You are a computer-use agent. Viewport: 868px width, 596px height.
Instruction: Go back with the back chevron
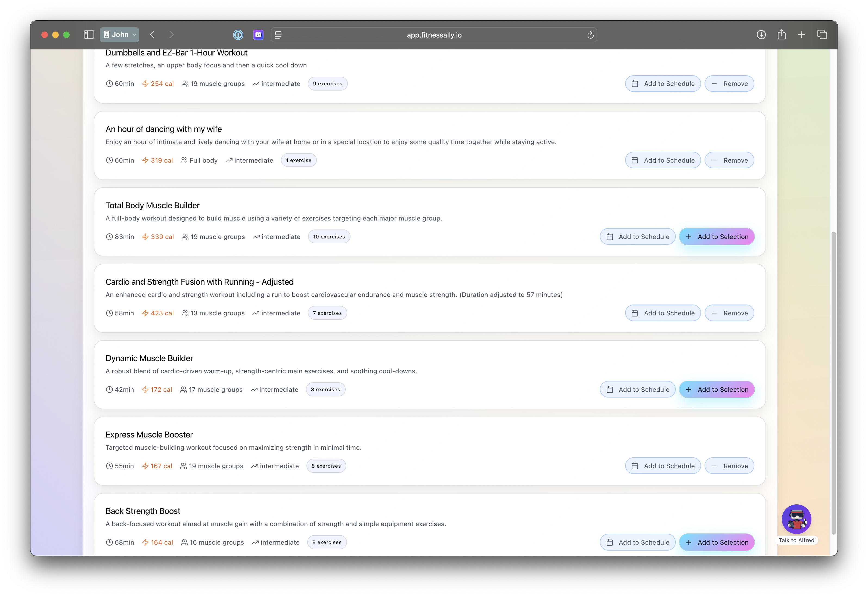[152, 35]
